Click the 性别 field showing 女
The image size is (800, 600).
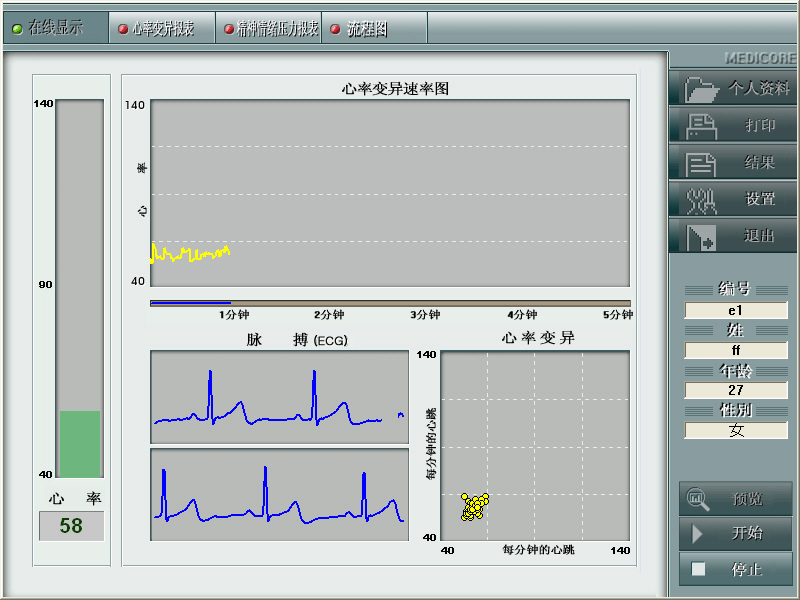[x=735, y=430]
